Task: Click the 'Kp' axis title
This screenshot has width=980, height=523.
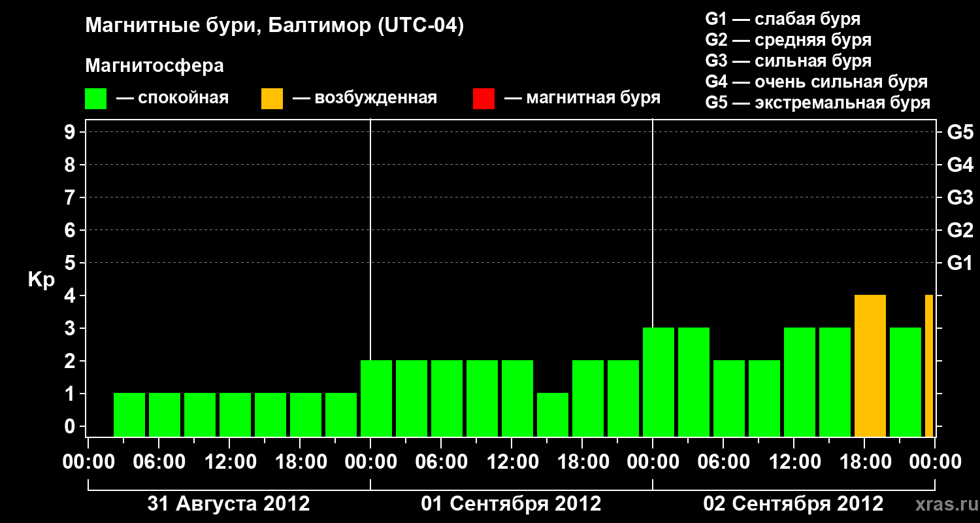Action: pyautogui.click(x=41, y=279)
